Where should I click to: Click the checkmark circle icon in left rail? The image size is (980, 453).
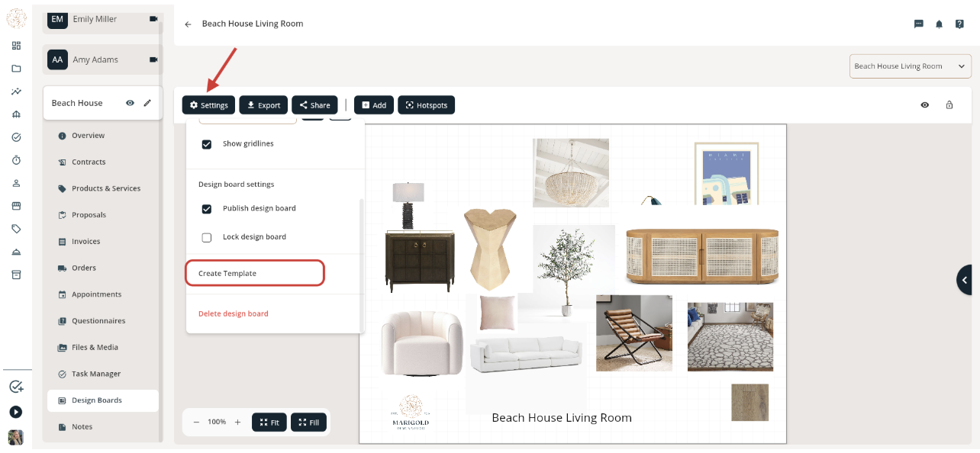point(16,137)
